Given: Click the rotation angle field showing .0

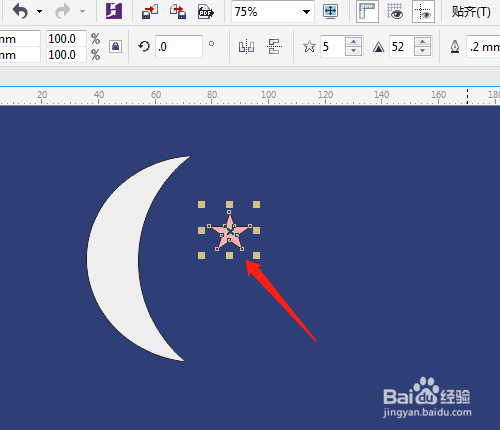Looking at the screenshot, I should point(179,47).
